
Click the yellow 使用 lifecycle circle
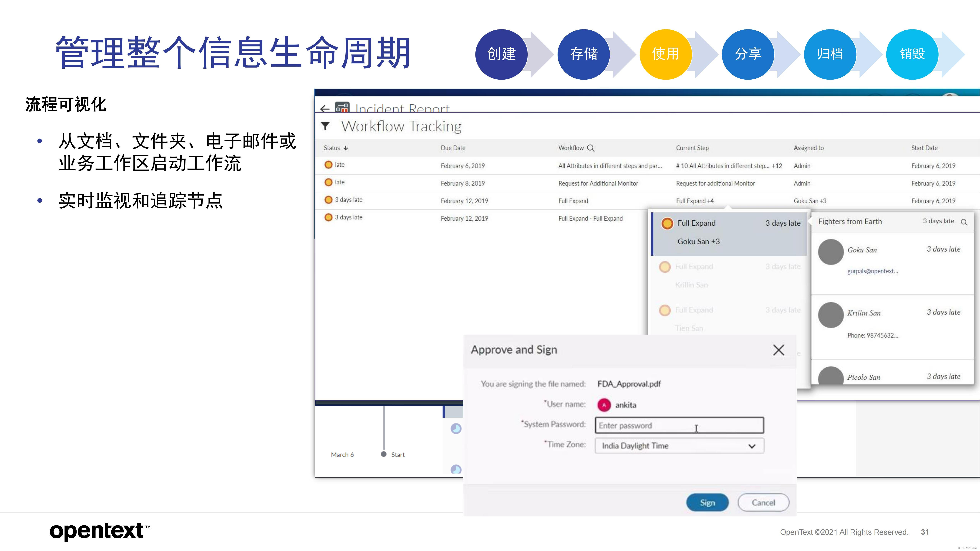(665, 54)
